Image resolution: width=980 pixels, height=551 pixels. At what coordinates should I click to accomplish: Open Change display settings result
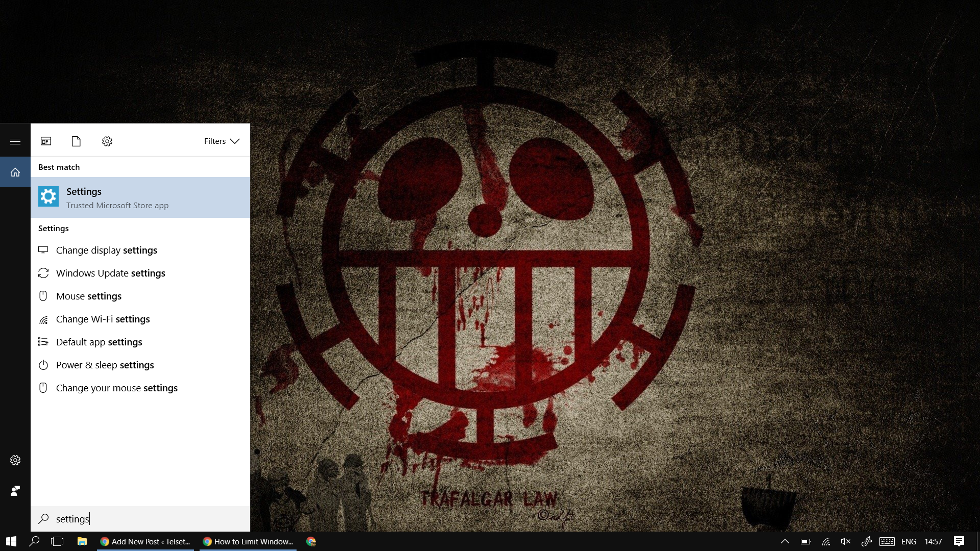pos(107,250)
